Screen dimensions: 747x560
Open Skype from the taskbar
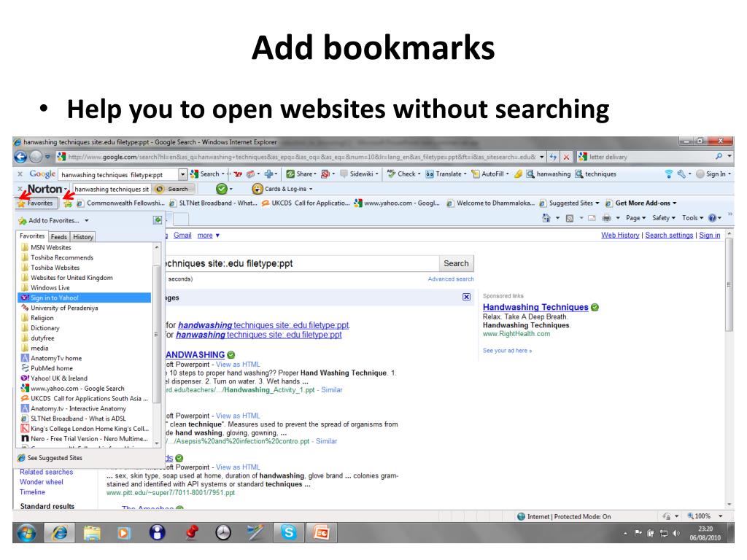[288, 532]
